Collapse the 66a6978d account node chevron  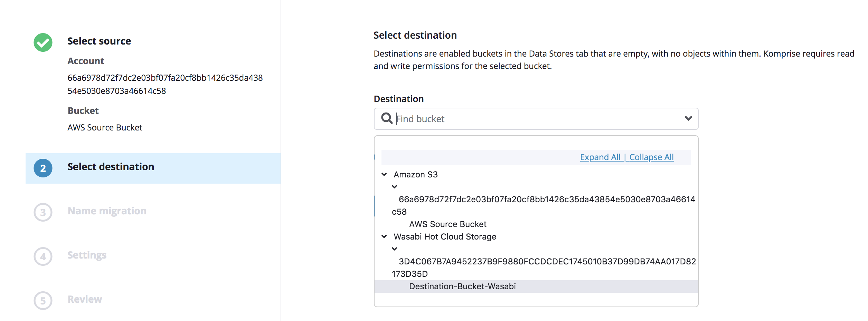395,187
